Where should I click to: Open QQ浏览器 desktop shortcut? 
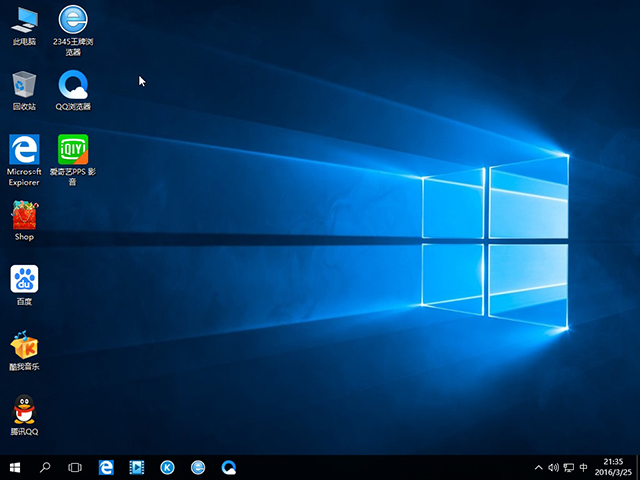(73, 85)
